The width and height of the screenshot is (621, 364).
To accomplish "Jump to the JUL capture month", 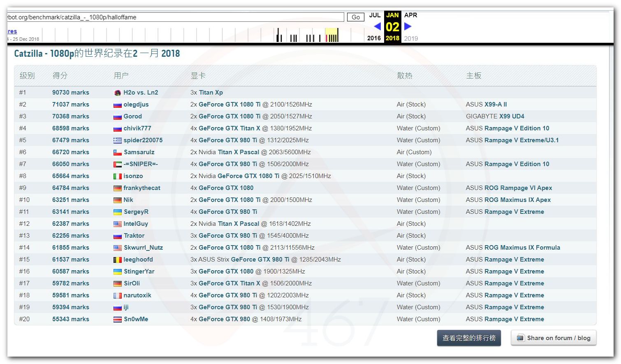I will 375,15.
